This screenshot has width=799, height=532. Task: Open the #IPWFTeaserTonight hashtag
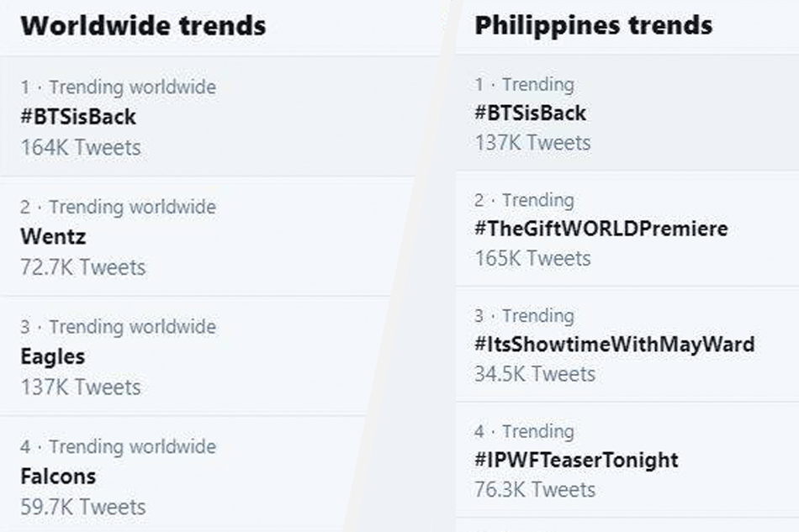576,460
